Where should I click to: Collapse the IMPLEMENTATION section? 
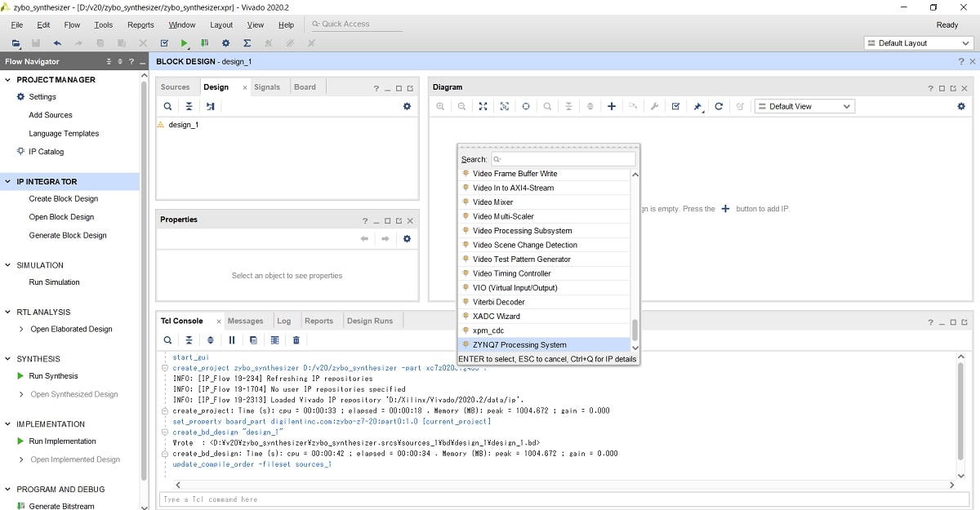click(8, 424)
